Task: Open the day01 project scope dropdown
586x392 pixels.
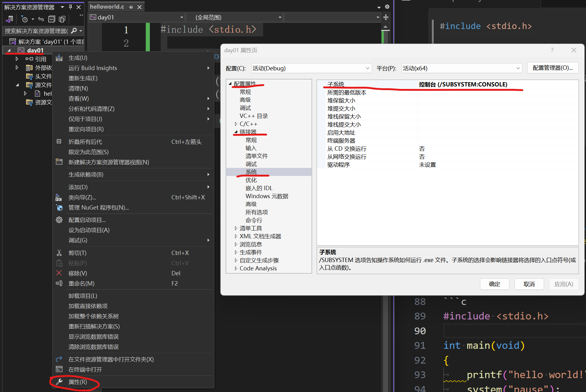Action: 137,17
